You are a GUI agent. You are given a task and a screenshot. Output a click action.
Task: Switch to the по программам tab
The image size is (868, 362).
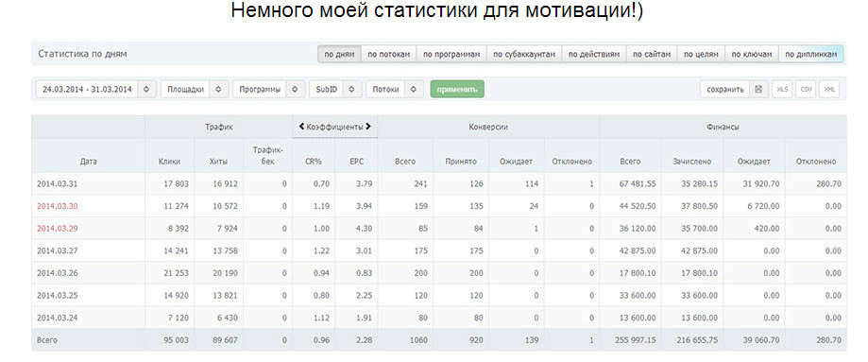coord(451,54)
